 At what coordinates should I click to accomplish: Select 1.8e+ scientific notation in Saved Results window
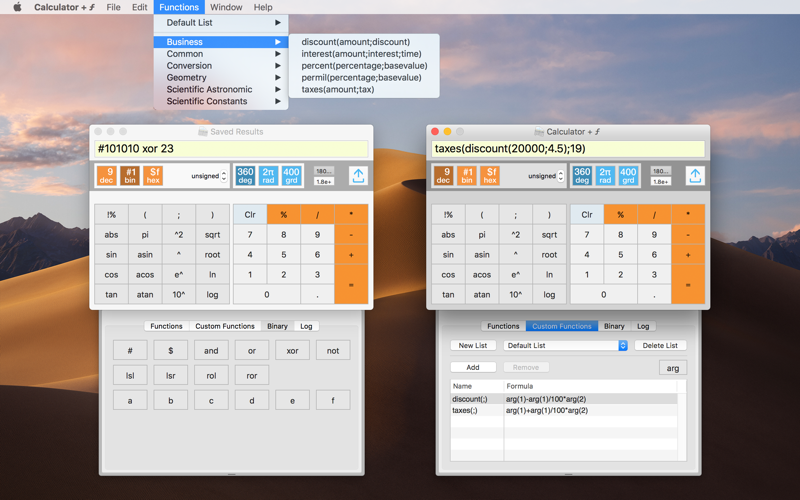(324, 182)
